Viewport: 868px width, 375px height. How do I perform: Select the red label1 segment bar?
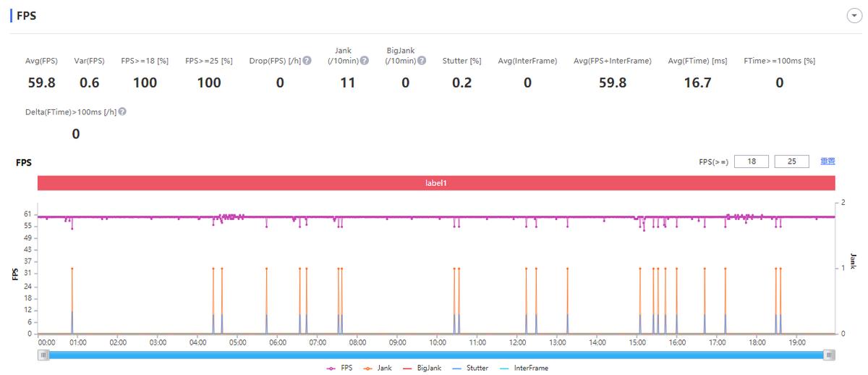pyautogui.click(x=436, y=183)
